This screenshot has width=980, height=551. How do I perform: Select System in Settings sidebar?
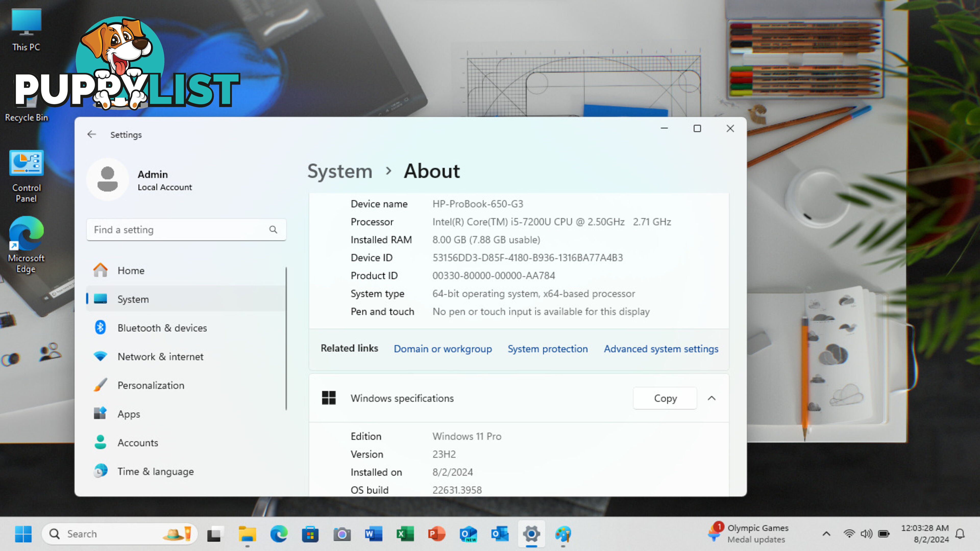(x=186, y=299)
